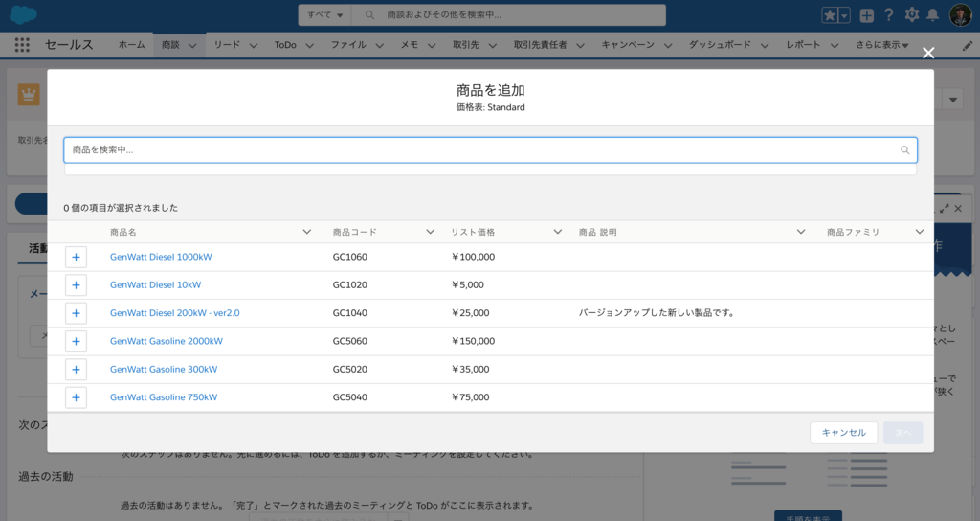
Task: Open GenWatt Diesel 1000kW product link
Action: [x=161, y=257]
